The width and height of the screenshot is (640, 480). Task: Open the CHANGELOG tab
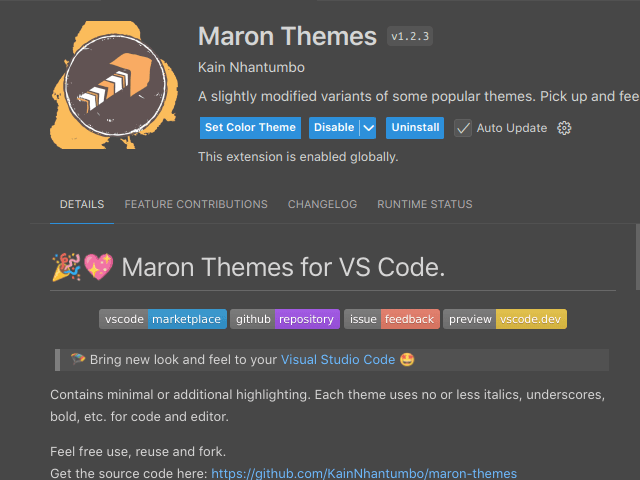(x=322, y=204)
